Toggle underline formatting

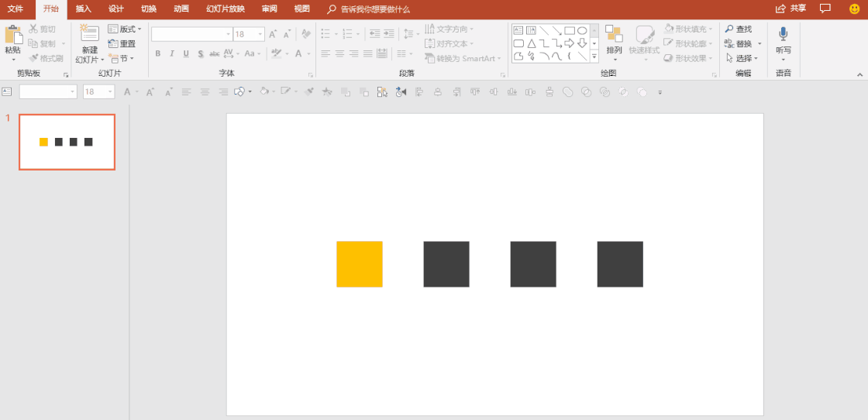click(186, 54)
